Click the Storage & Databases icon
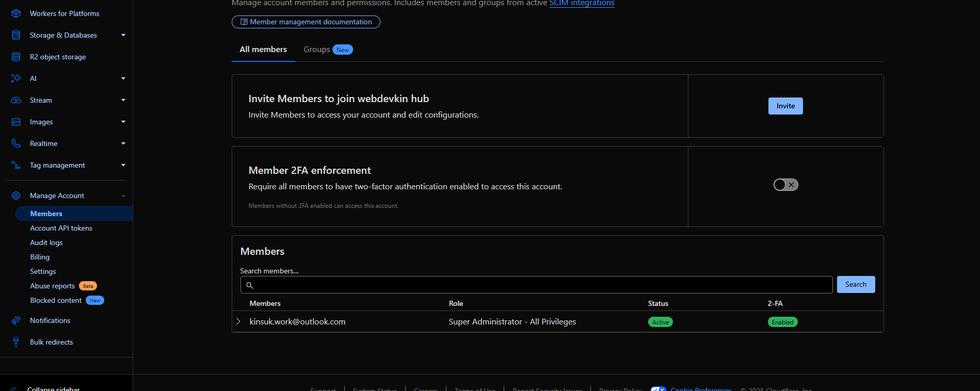Screen dimensions: 980x391 pyautogui.click(x=16, y=35)
